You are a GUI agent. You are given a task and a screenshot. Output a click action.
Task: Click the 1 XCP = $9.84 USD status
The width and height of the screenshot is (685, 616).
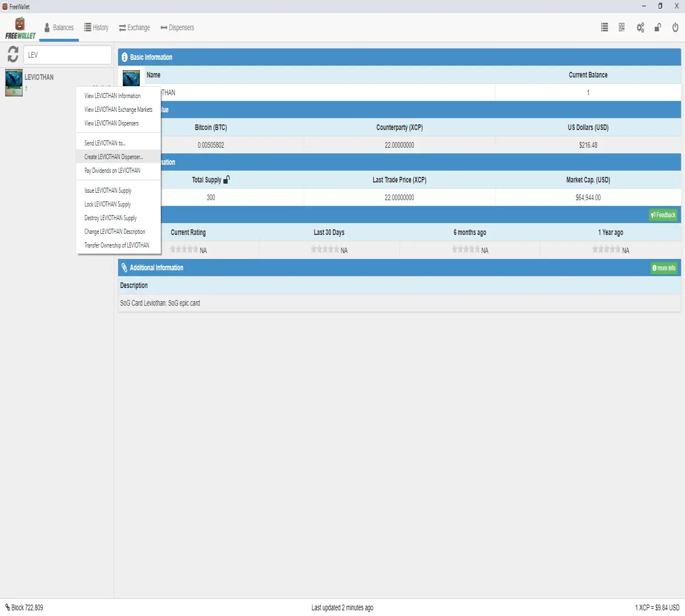tap(657, 607)
